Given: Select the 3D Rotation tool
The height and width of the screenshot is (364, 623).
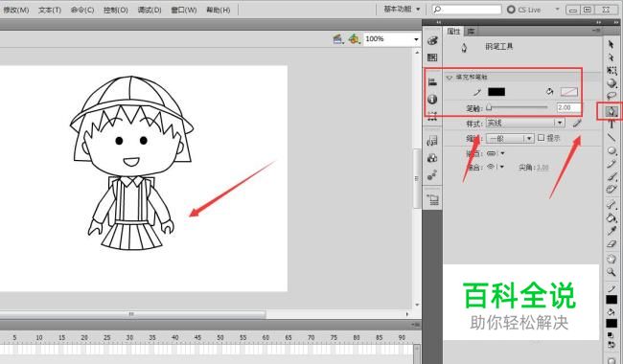Looking at the screenshot, I should tap(611, 83).
